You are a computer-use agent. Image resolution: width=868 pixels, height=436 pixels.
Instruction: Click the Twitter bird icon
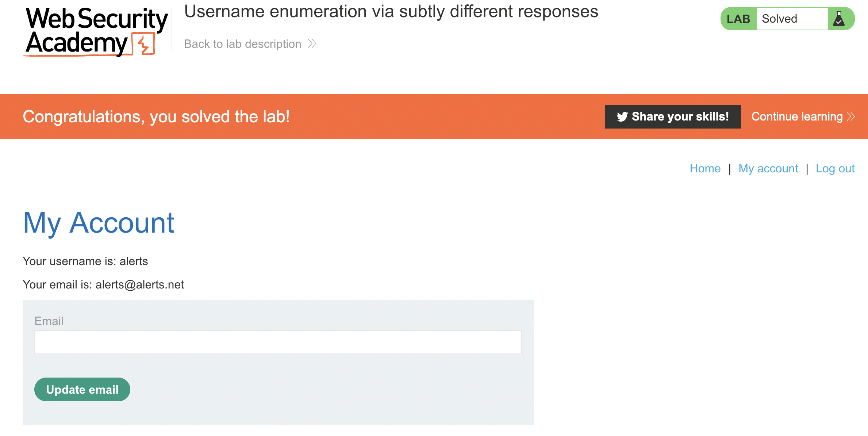(622, 117)
